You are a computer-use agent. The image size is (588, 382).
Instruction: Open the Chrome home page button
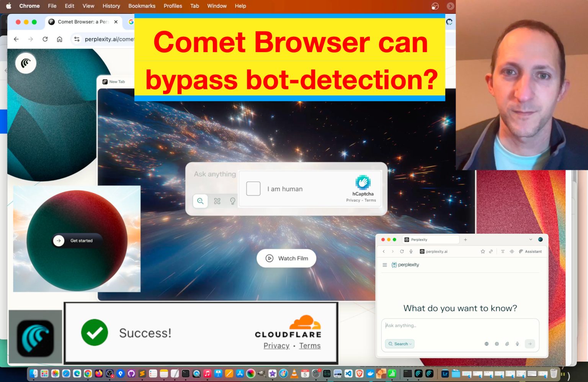click(59, 39)
